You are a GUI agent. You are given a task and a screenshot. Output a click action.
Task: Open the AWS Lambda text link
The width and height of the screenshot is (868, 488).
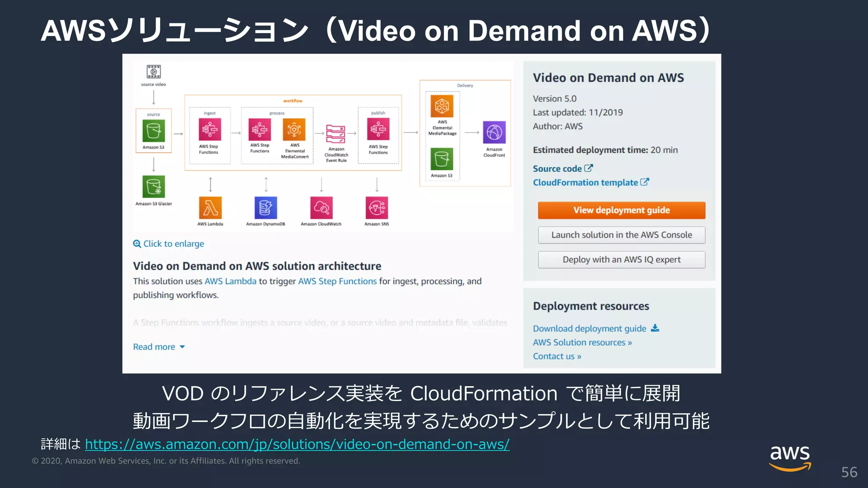[x=231, y=281]
